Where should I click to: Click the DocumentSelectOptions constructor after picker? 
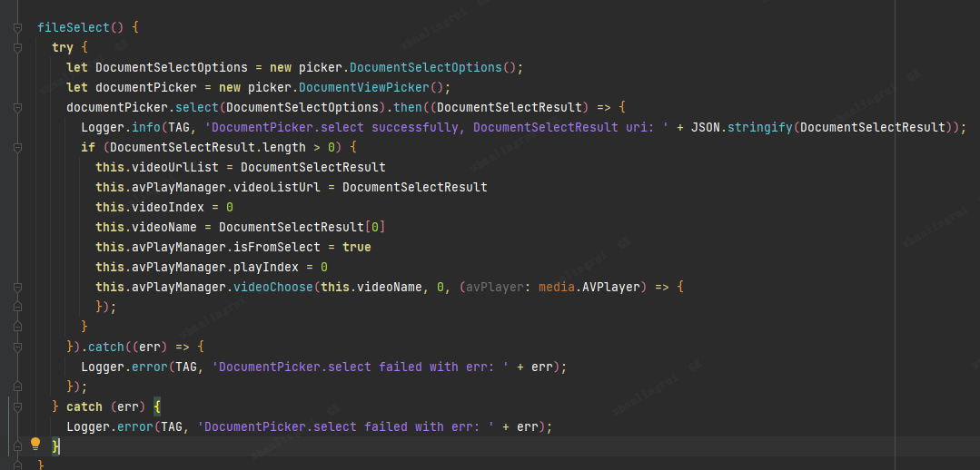[425, 68]
